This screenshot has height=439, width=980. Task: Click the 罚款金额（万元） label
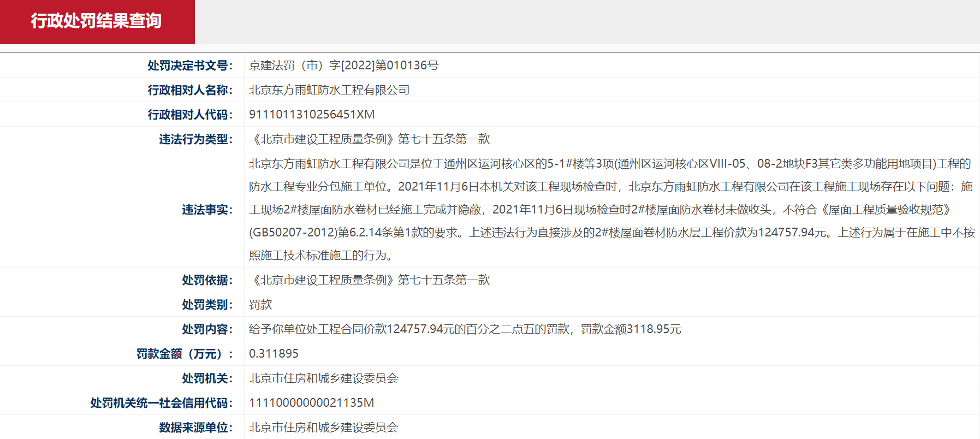coord(185,354)
